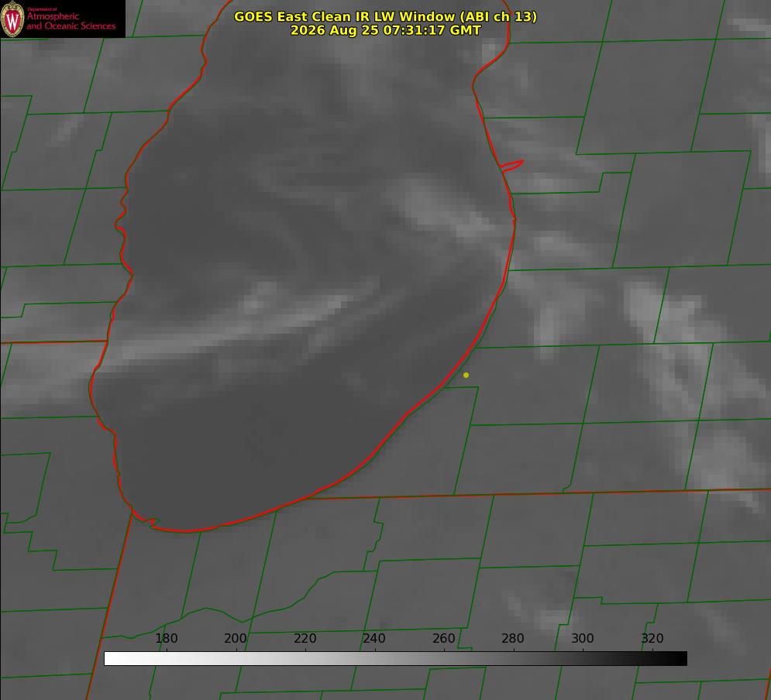Click the 200 label on colorbar

pyautogui.click(x=236, y=638)
